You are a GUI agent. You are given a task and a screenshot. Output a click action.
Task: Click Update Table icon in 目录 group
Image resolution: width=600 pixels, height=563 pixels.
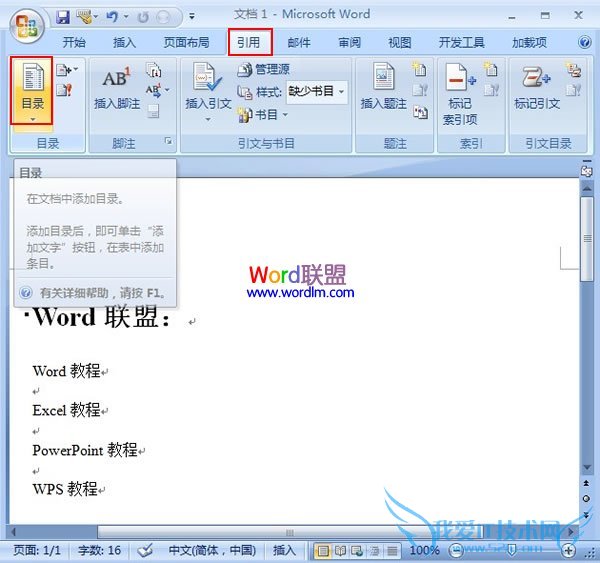[64, 90]
